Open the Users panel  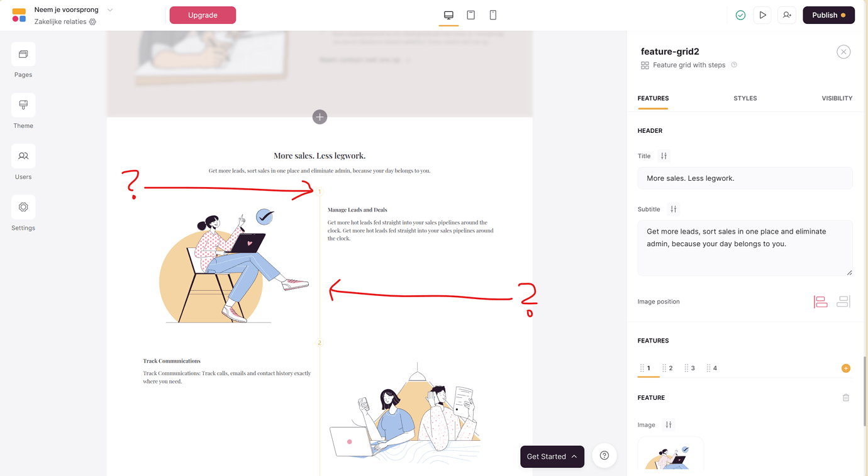[23, 156]
